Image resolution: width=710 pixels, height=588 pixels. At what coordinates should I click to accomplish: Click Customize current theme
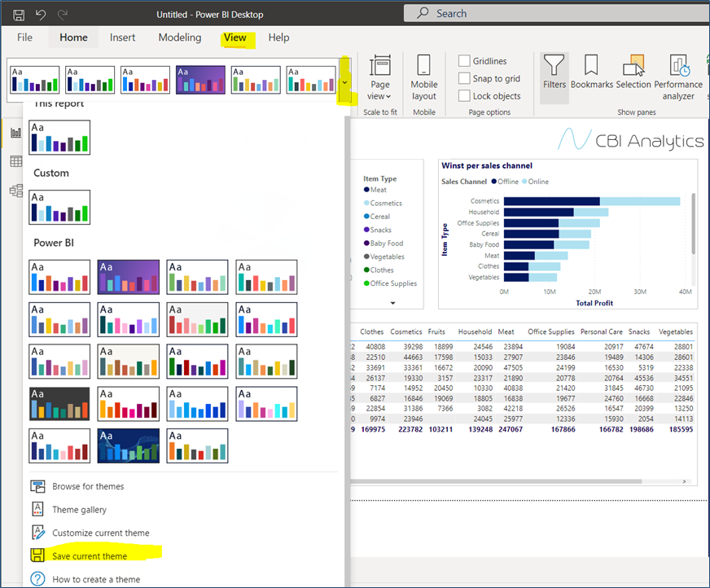tap(100, 533)
